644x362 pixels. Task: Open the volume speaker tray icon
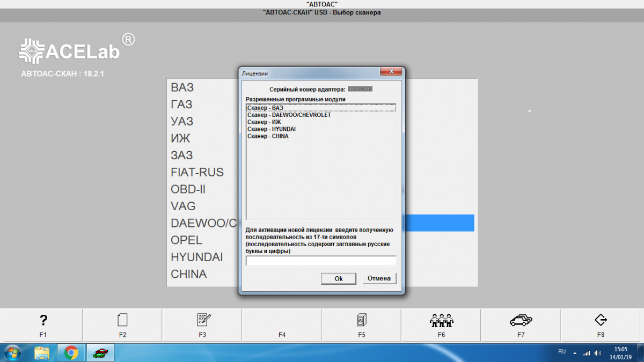(x=598, y=353)
